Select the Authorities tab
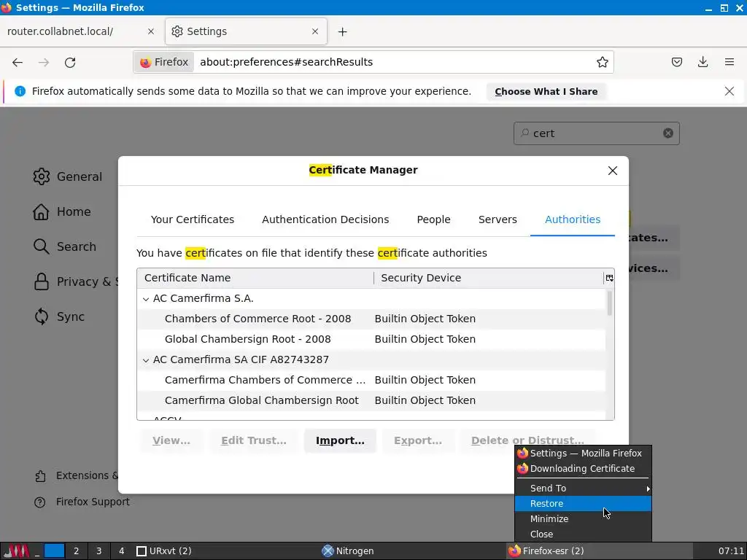The height and width of the screenshot is (560, 747). (x=572, y=219)
